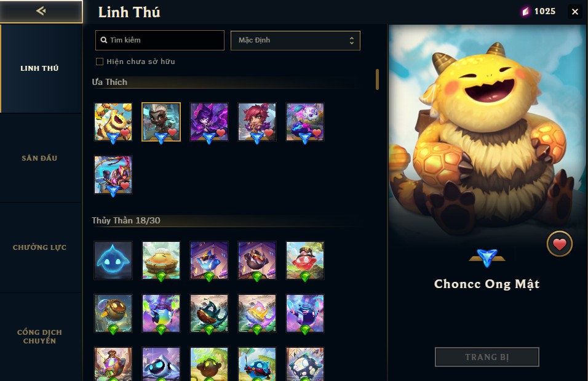
Task: Open the Chưởng Lực tab
Action: coord(39,247)
